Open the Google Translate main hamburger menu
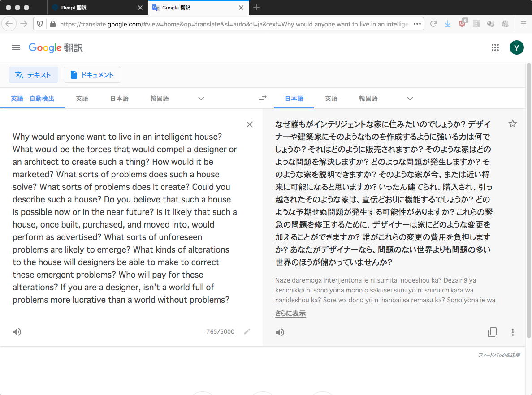 [x=16, y=47]
